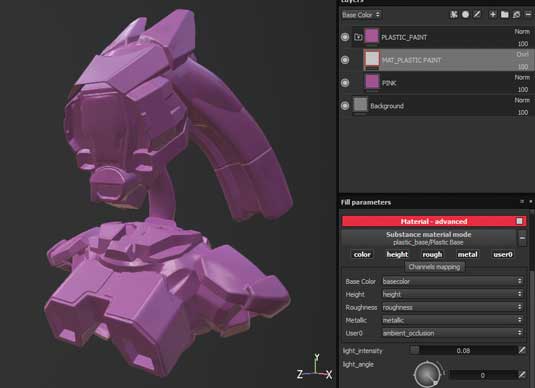Click the remove layer minus icon
Image resolution: width=535 pixels, height=388 pixels.
click(529, 14)
